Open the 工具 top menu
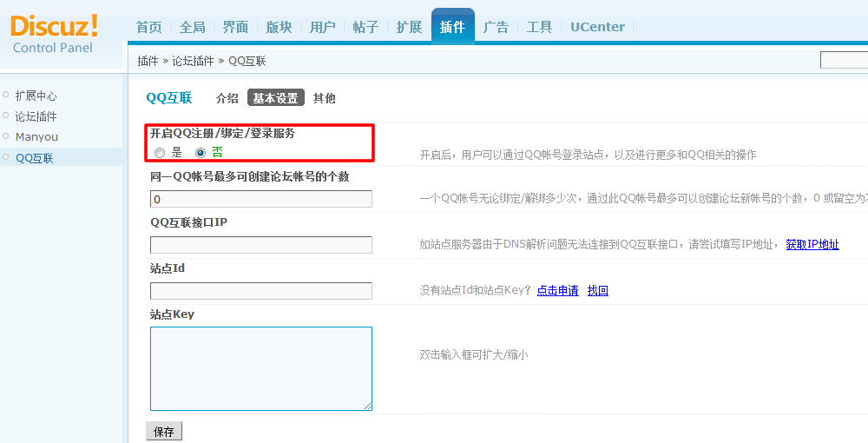This screenshot has height=443, width=868. point(539,27)
